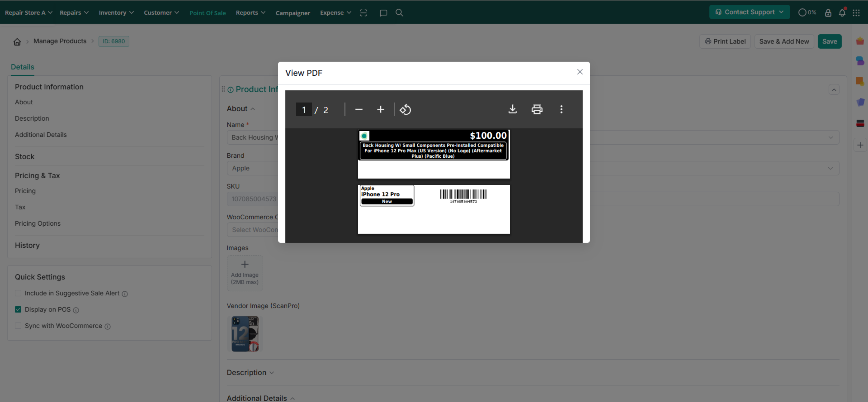The width and height of the screenshot is (868, 402).
Task: Jump to Description in the Product Information sidebar
Action: 32,118
